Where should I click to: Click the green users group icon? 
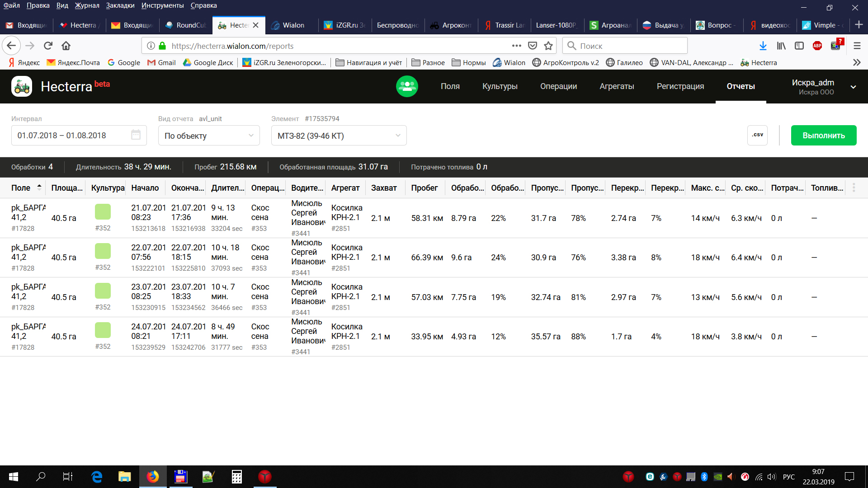pyautogui.click(x=407, y=86)
